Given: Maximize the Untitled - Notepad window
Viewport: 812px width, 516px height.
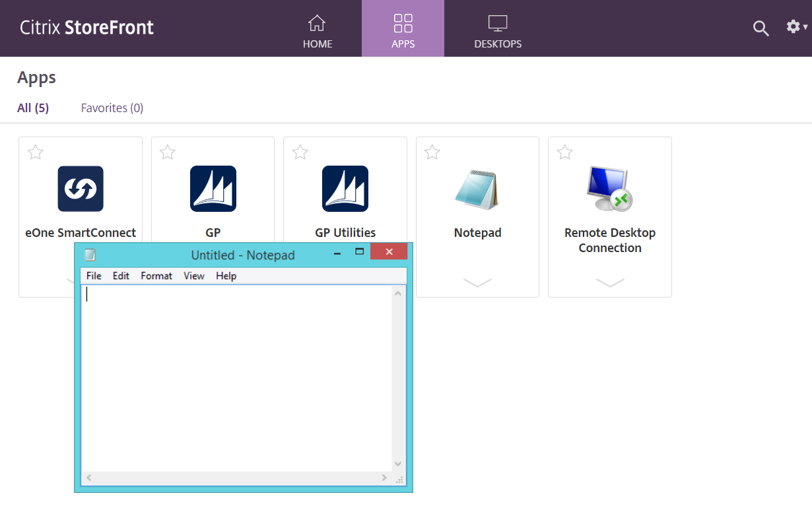Looking at the screenshot, I should coord(360,251).
